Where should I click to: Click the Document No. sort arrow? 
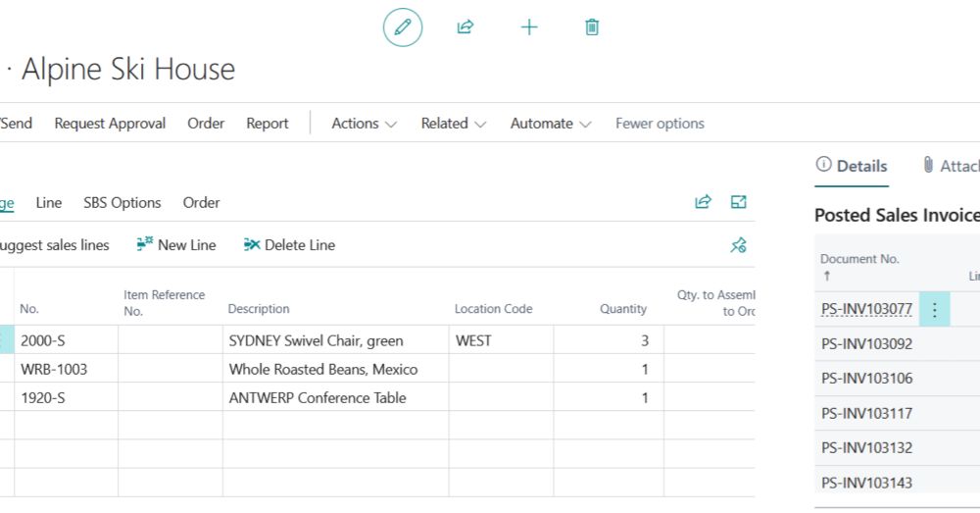coord(827,276)
